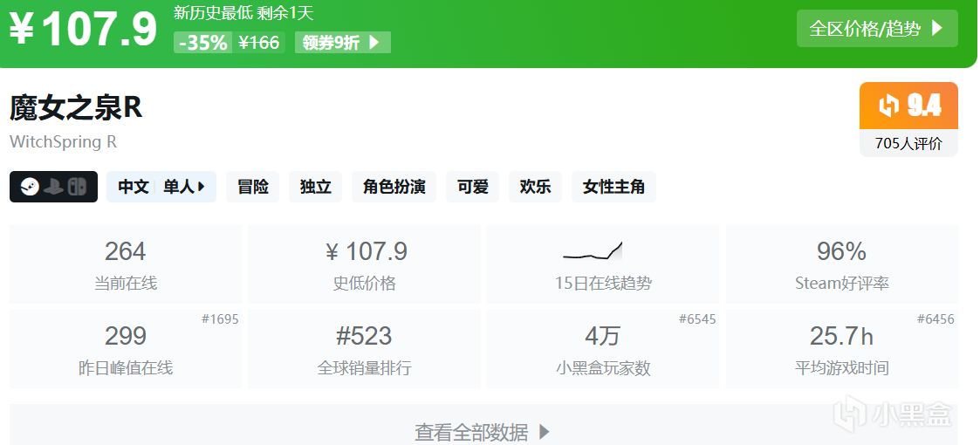This screenshot has height=445, width=980.
Task: Click the #1695 rank label
Action: [220, 319]
